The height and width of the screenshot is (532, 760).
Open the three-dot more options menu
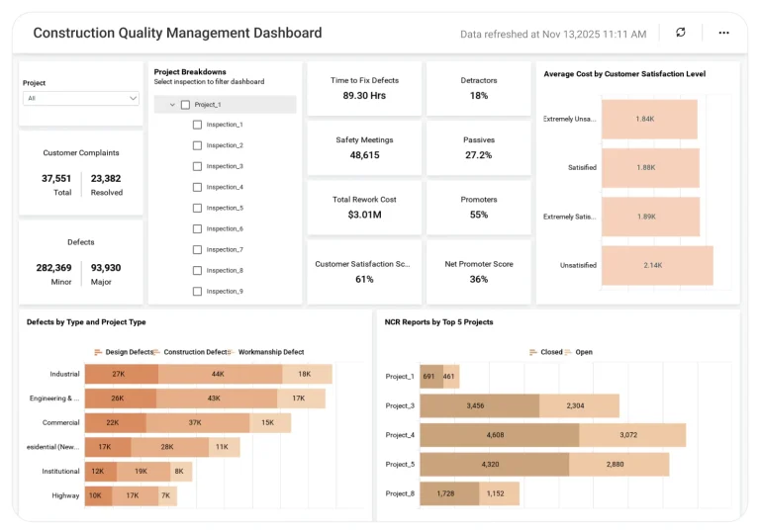(x=723, y=33)
